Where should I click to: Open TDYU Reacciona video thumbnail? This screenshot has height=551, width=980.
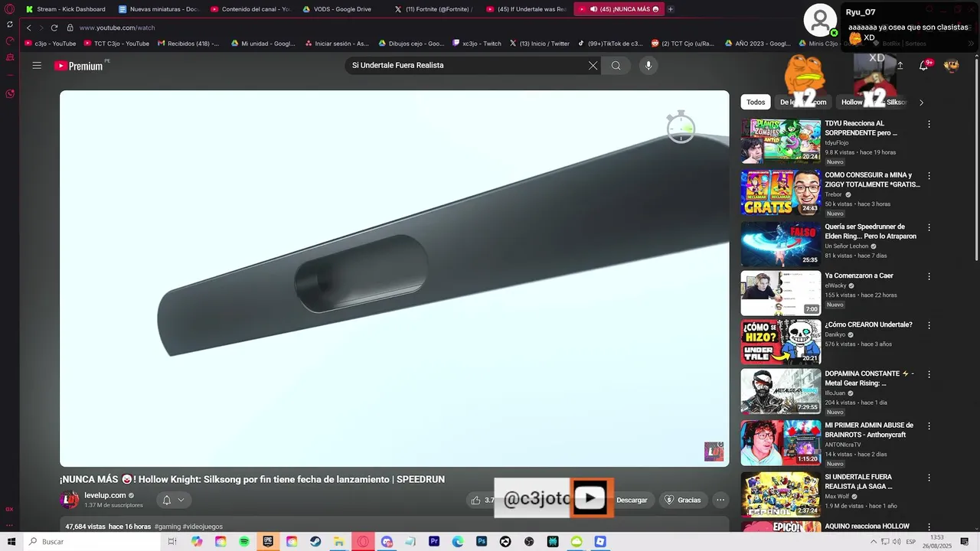(780, 140)
